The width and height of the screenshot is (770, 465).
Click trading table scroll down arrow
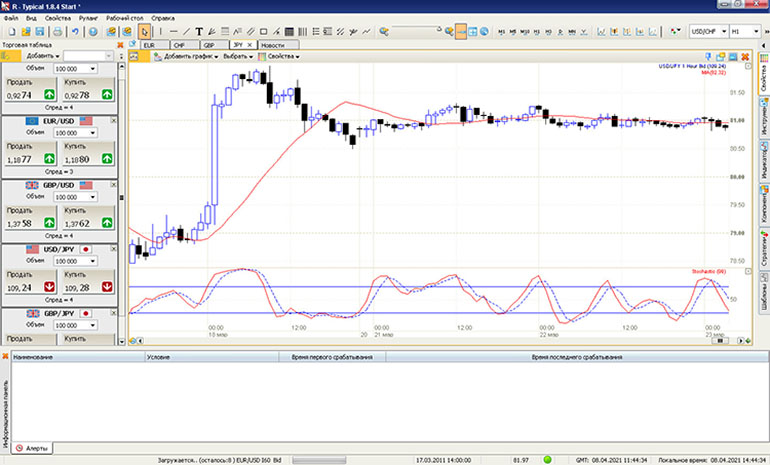pyautogui.click(x=122, y=341)
